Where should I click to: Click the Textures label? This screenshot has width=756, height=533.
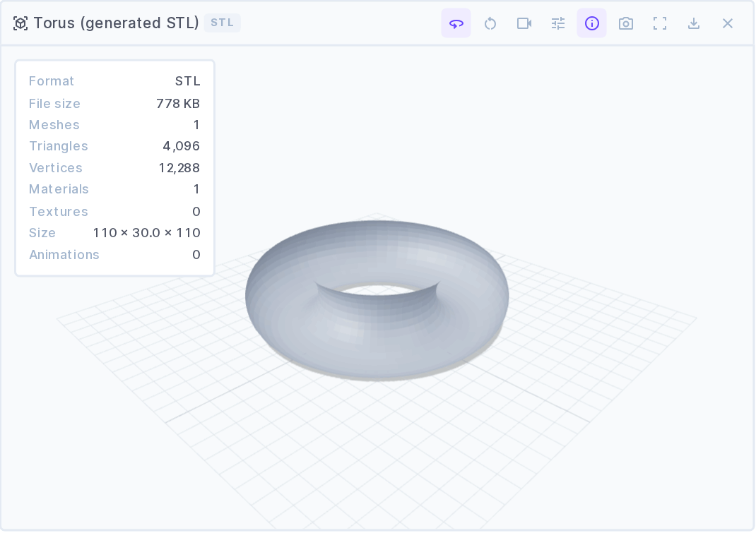[59, 212]
